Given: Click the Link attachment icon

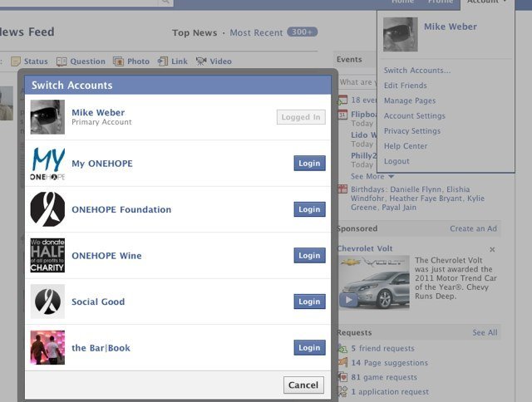Looking at the screenshot, I should 163,61.
